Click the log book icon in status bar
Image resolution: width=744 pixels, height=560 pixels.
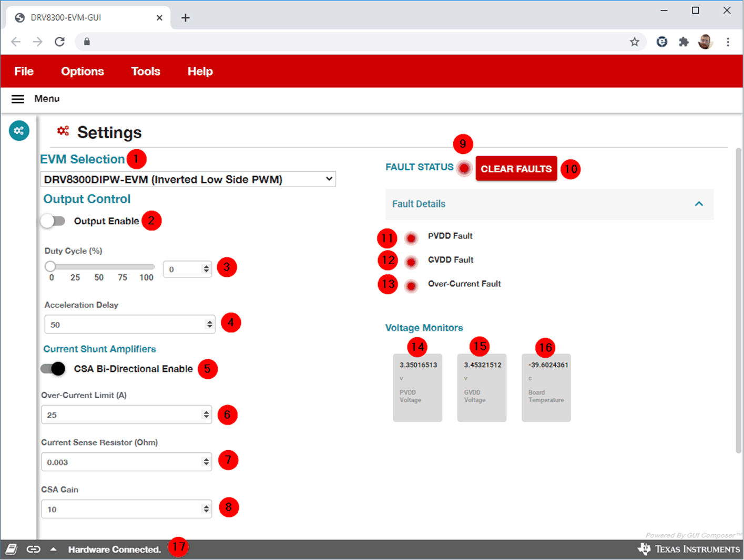(x=12, y=549)
